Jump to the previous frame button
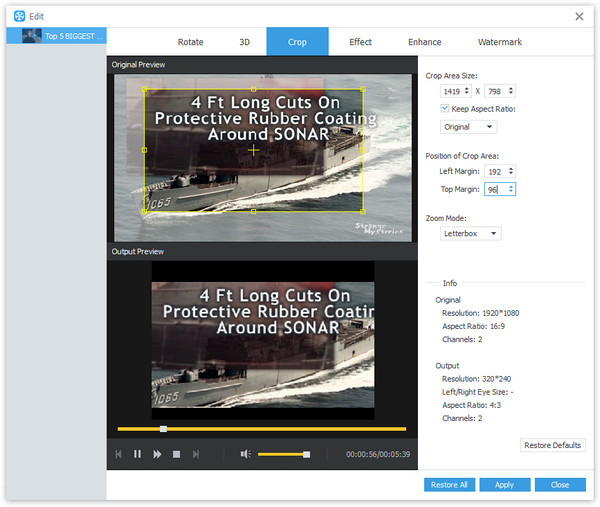600x507 pixels. coord(118,454)
